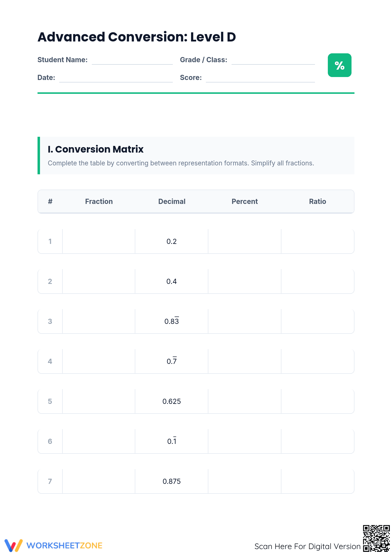Click the Fraction column header
Image resolution: width=392 pixels, height=554 pixels.
[99, 201]
